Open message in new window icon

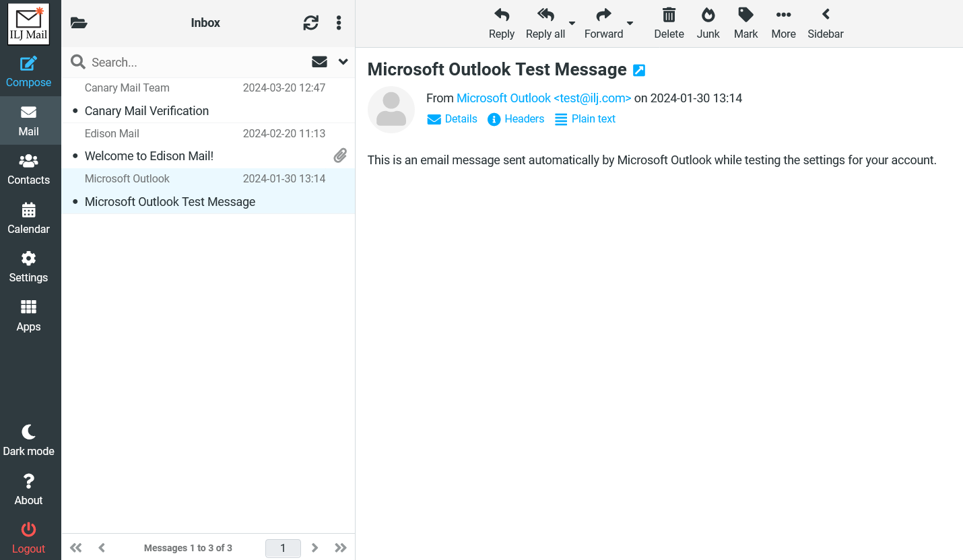click(639, 70)
